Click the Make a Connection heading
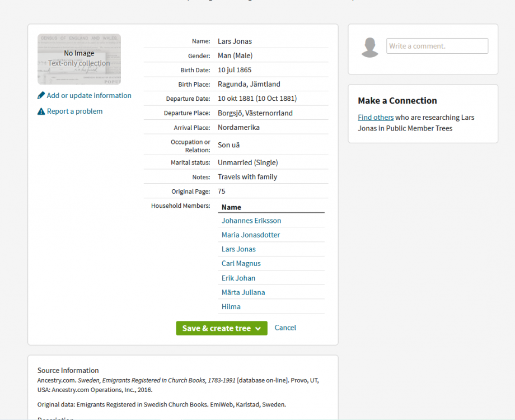 tap(397, 101)
